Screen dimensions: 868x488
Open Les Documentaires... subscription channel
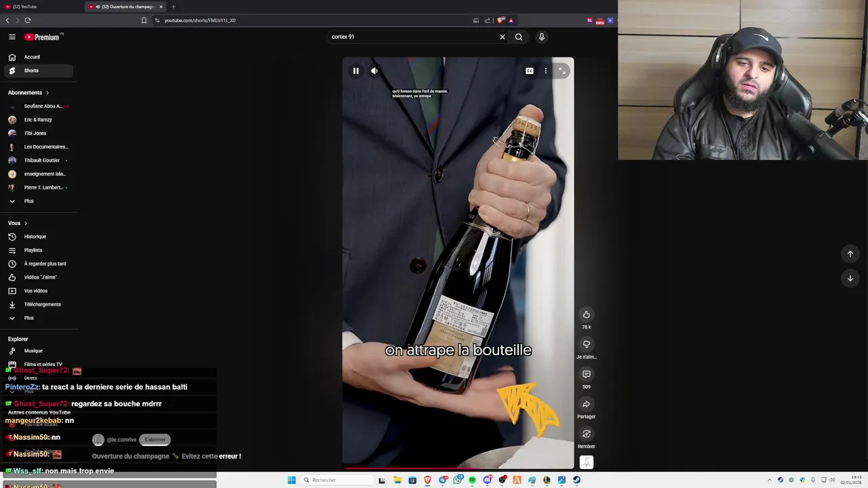click(39, 146)
